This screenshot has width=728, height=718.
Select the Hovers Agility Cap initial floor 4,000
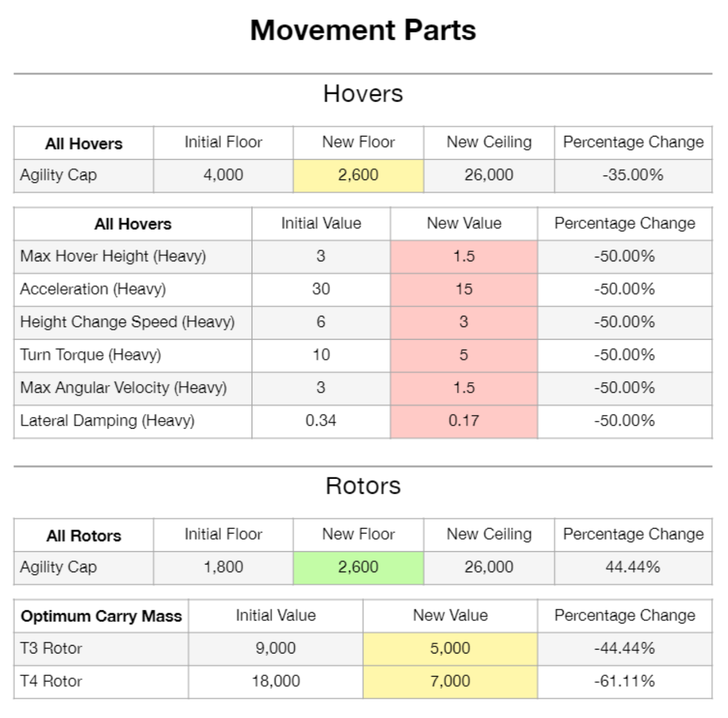(223, 175)
